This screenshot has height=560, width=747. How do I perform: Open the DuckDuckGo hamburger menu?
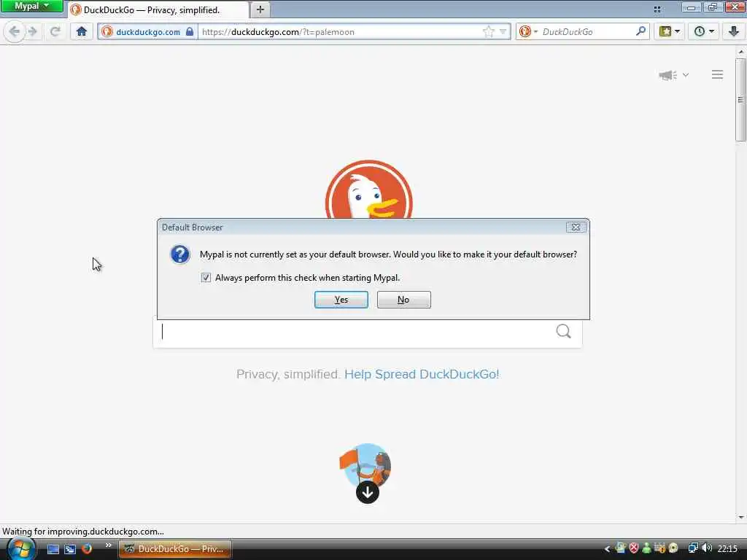coord(717,75)
